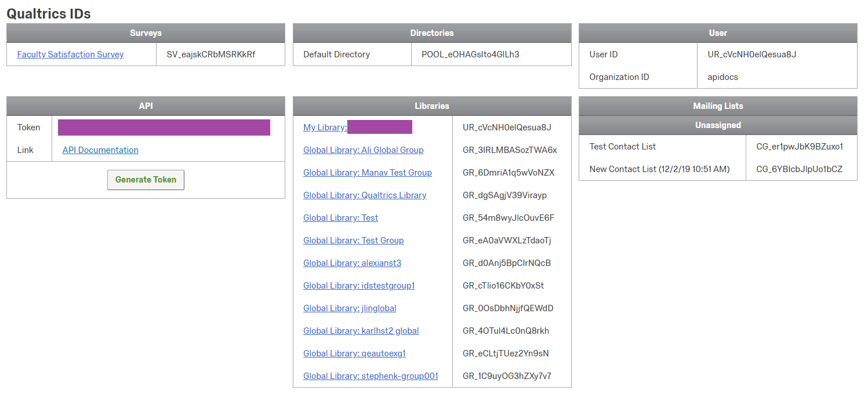The image size is (868, 401).
Task: Select library ID GR_3IRLMBASozTWA6x
Action: coord(510,150)
